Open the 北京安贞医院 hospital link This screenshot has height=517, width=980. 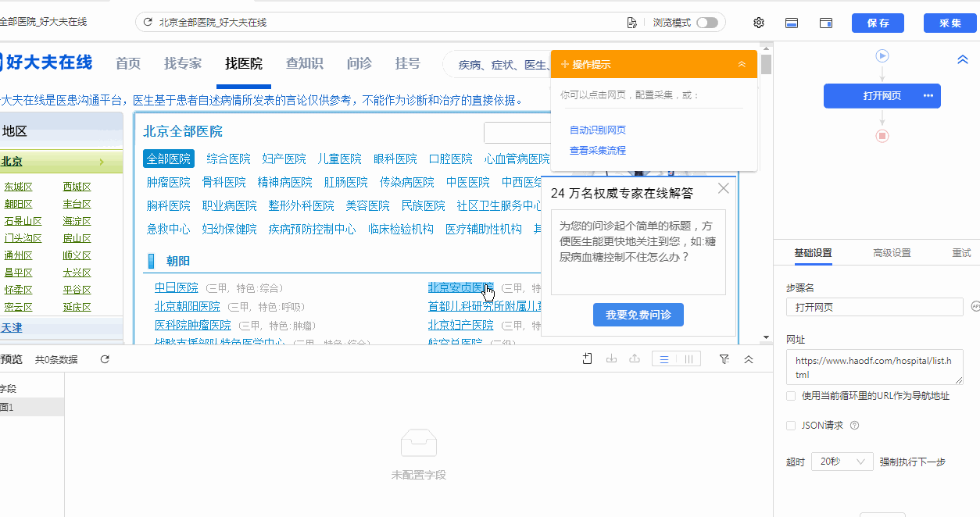[461, 287]
